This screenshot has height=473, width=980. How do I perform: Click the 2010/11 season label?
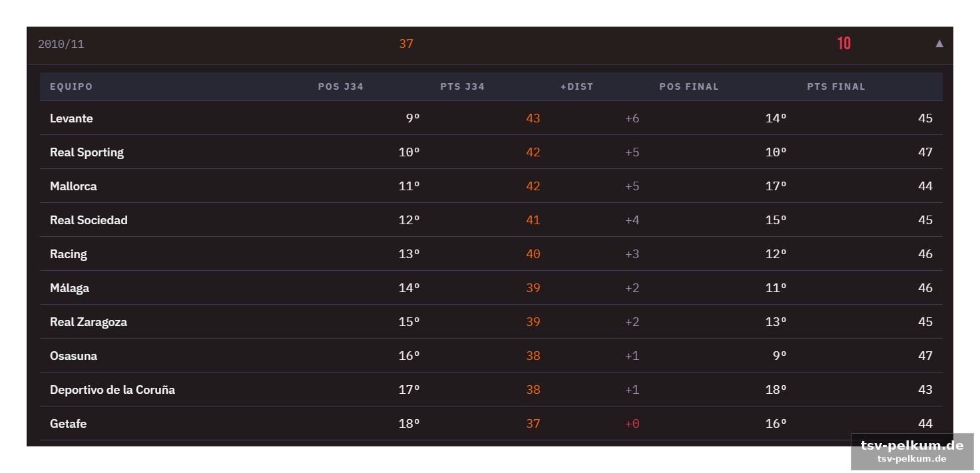tap(61, 44)
